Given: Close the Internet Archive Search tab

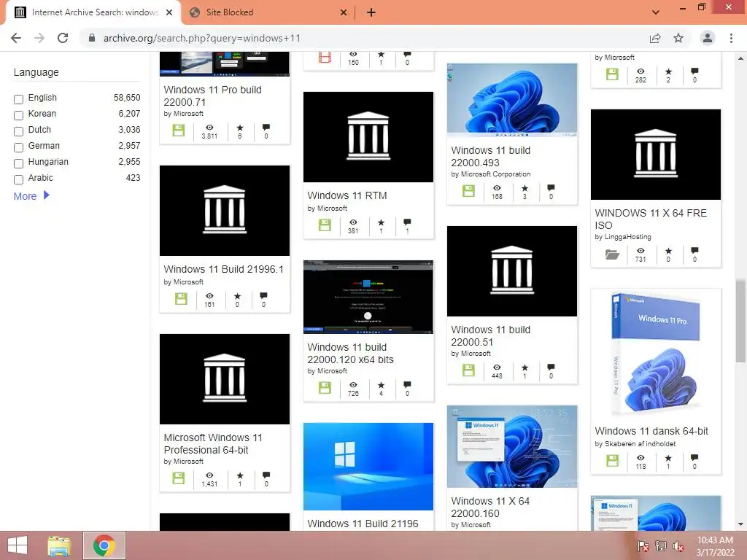Looking at the screenshot, I should 169,12.
